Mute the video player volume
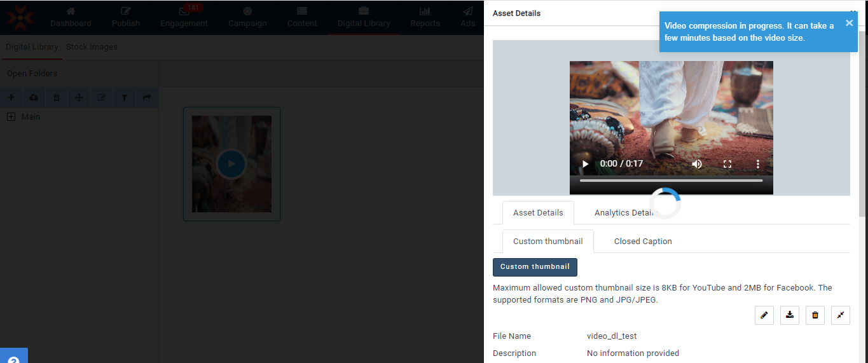The image size is (868, 363). click(697, 164)
